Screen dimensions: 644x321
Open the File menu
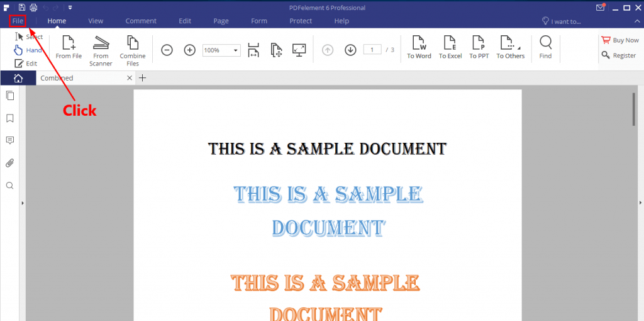[x=18, y=21]
